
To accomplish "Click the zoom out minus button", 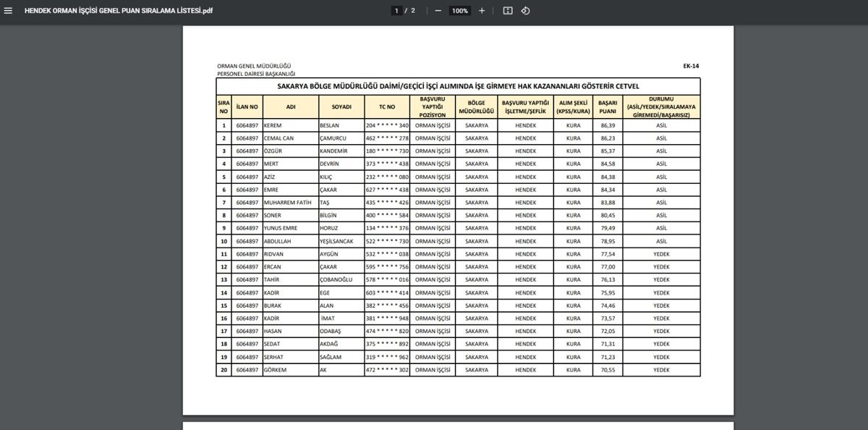I will [x=438, y=11].
